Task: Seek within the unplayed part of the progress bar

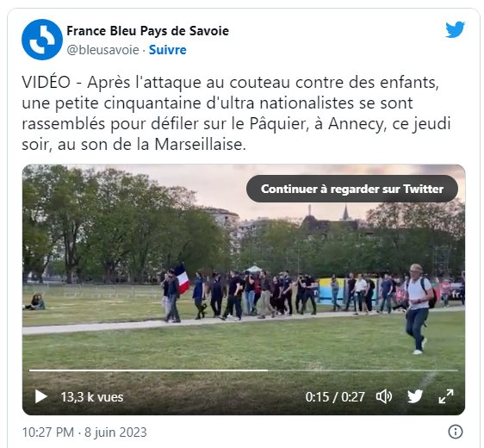Action: (x=363, y=370)
